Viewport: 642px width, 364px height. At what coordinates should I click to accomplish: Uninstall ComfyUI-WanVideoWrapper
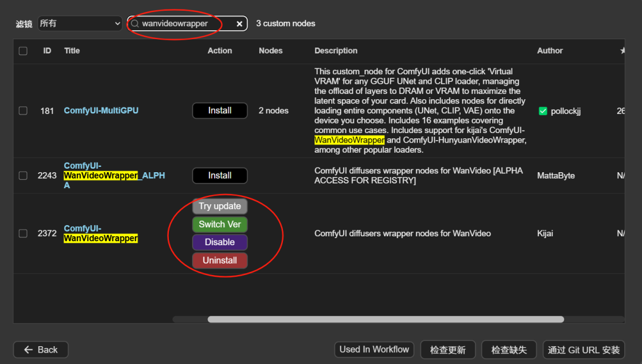click(219, 261)
